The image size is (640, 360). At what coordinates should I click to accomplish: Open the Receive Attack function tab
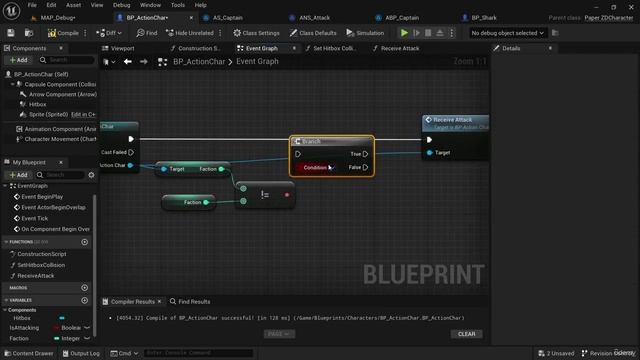[x=400, y=48]
